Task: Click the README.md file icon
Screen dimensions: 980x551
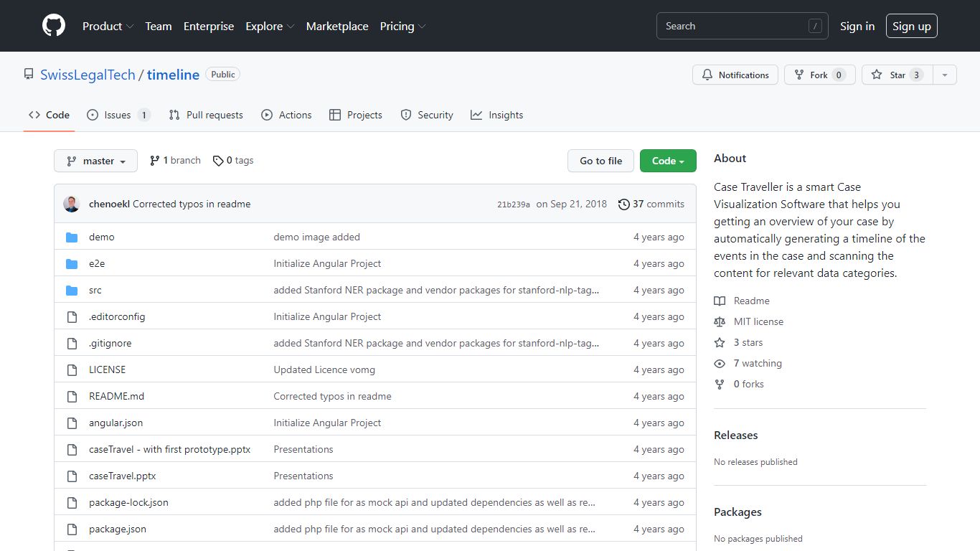Action: click(72, 396)
